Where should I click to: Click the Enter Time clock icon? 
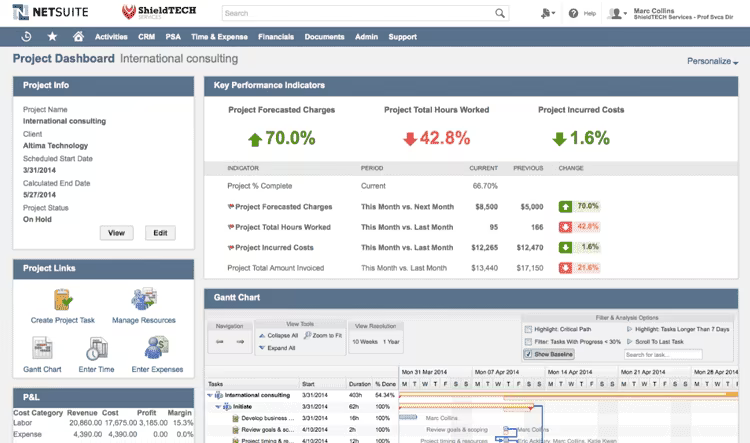pos(97,348)
